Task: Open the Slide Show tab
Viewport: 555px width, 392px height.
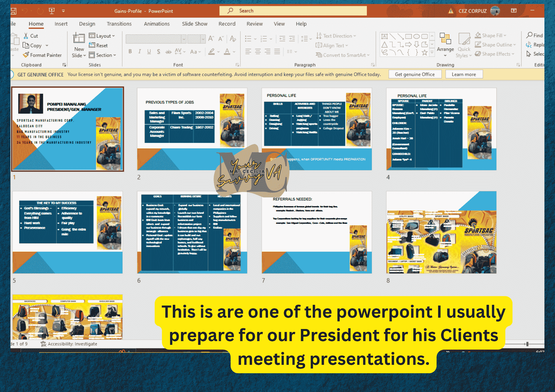Action: pos(195,24)
